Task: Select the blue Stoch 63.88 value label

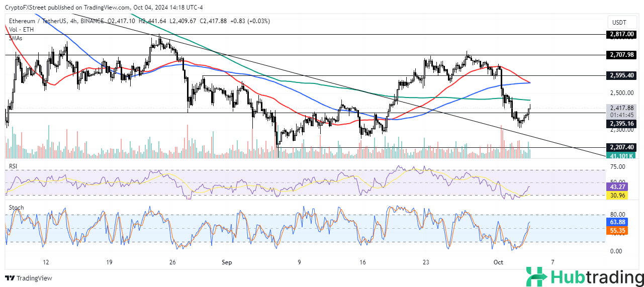Action: [x=618, y=222]
